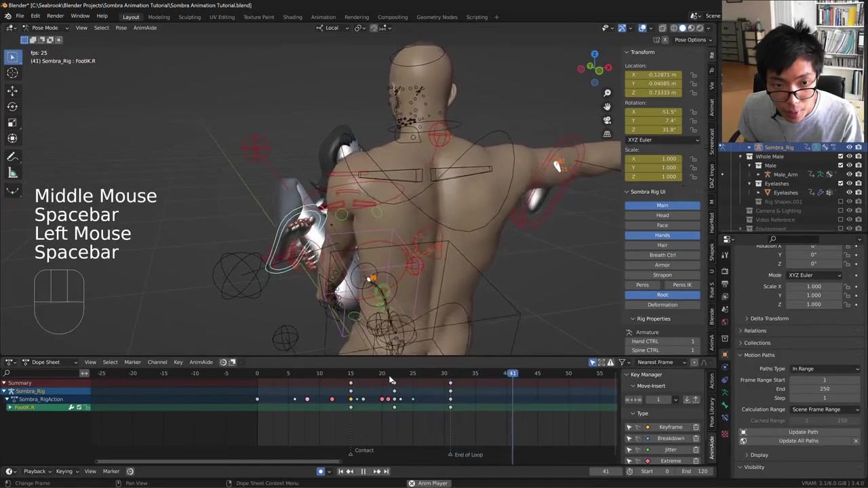
Task: Select the Rotate tool in left toolbar
Action: coord(12,106)
